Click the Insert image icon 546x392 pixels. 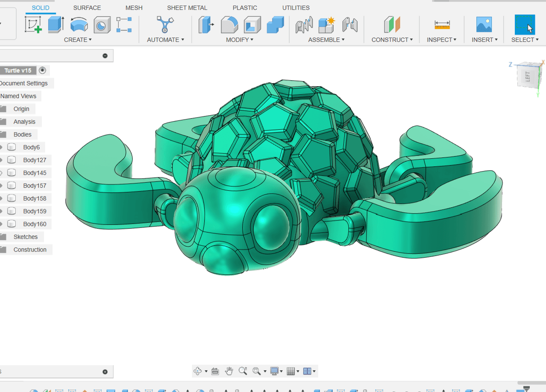point(484,25)
